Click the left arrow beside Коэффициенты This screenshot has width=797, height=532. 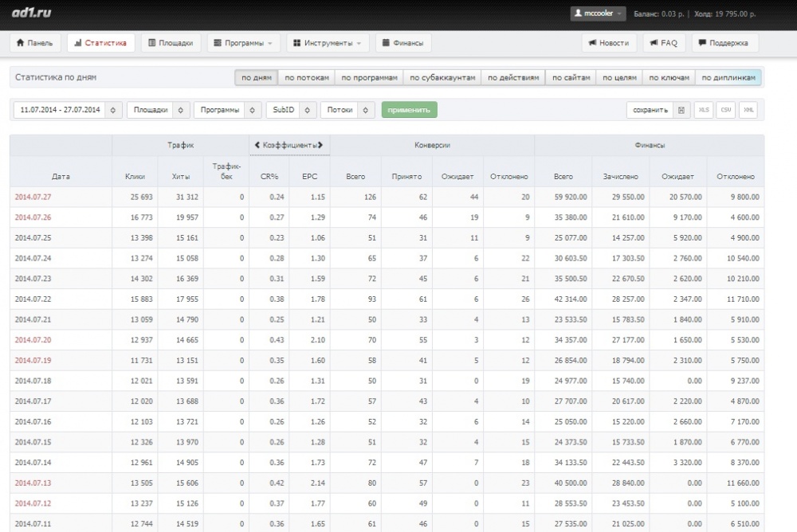257,145
